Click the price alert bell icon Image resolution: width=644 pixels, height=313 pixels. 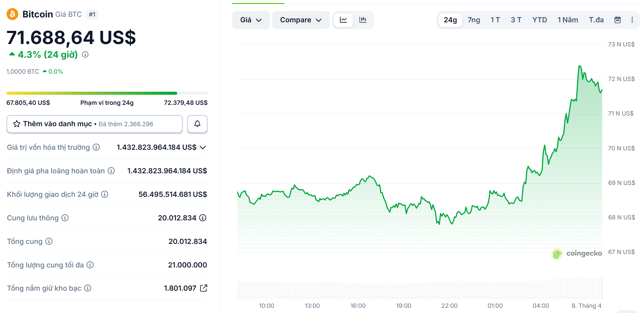tap(197, 124)
